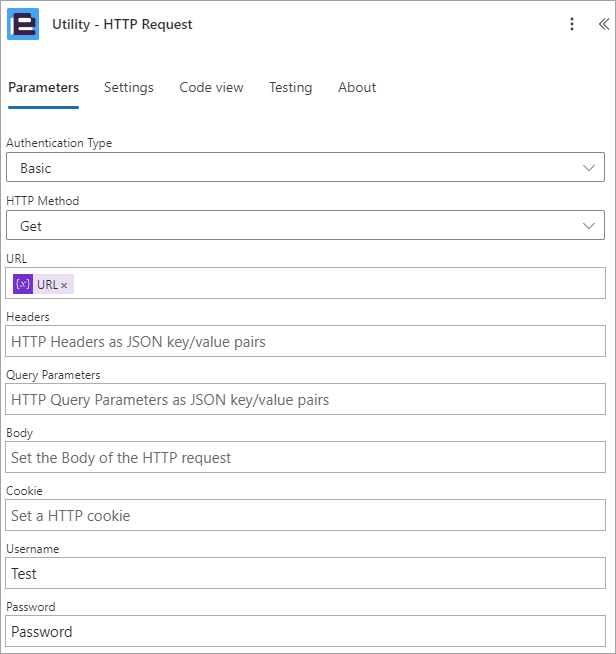Click the Password input field

coord(305,631)
